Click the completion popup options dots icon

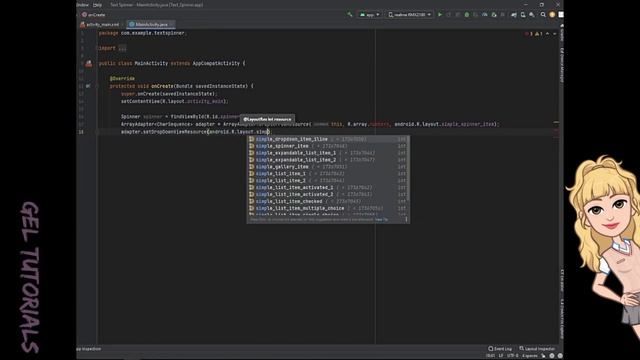[x=406, y=220]
